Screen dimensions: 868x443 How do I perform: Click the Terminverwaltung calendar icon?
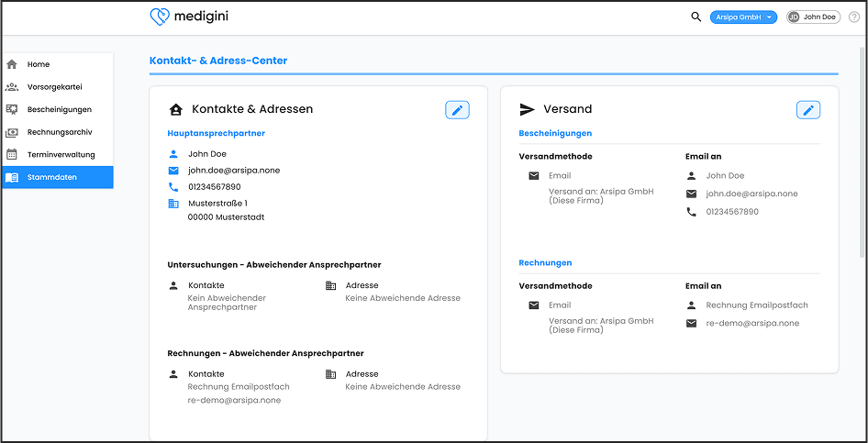click(x=12, y=154)
